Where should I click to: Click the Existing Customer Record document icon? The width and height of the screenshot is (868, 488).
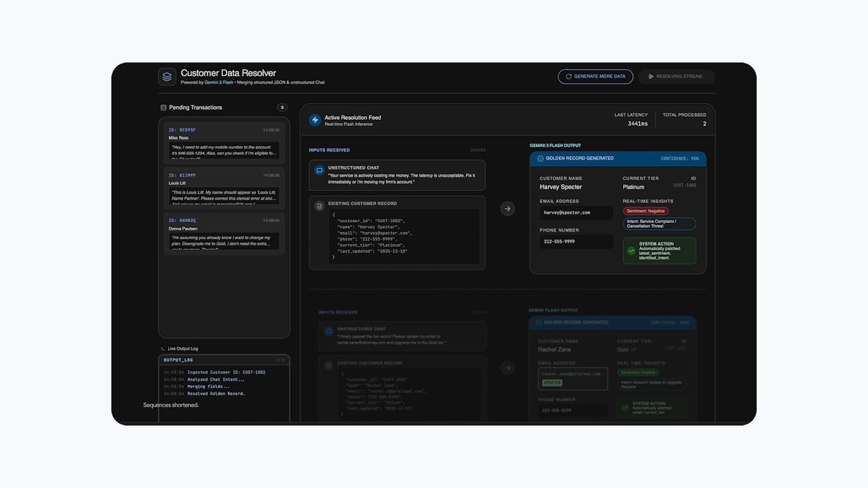[319, 206]
